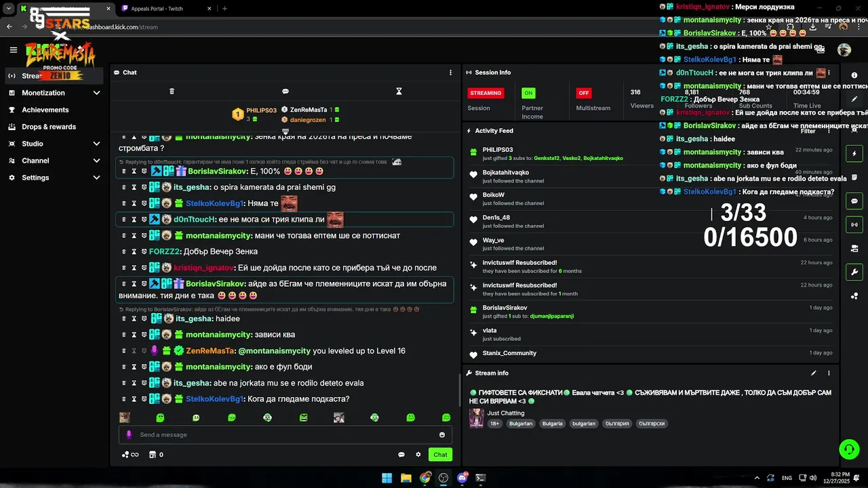
Task: Click the 18+ stream tag
Action: 495,424
